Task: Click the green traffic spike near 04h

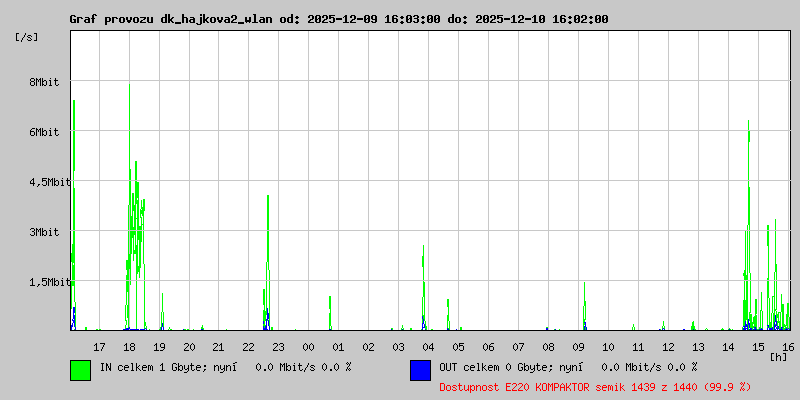Action: [x=423, y=287]
